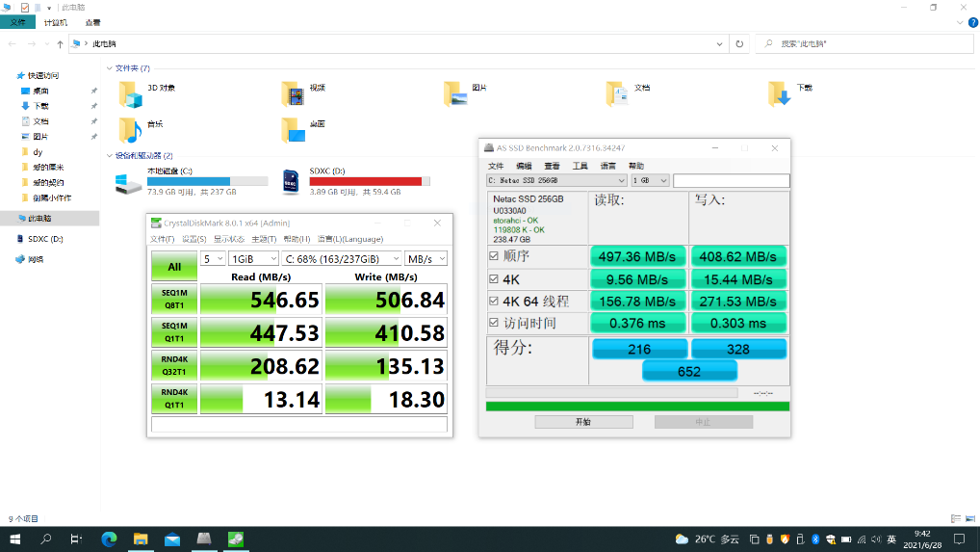Open the Netac SSD drive selector dropdown
This screenshot has width=980, height=552.
pyautogui.click(x=556, y=180)
